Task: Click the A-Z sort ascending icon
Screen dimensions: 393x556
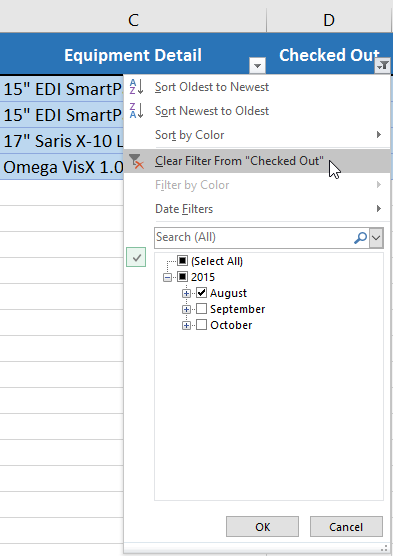Action: tap(137, 87)
